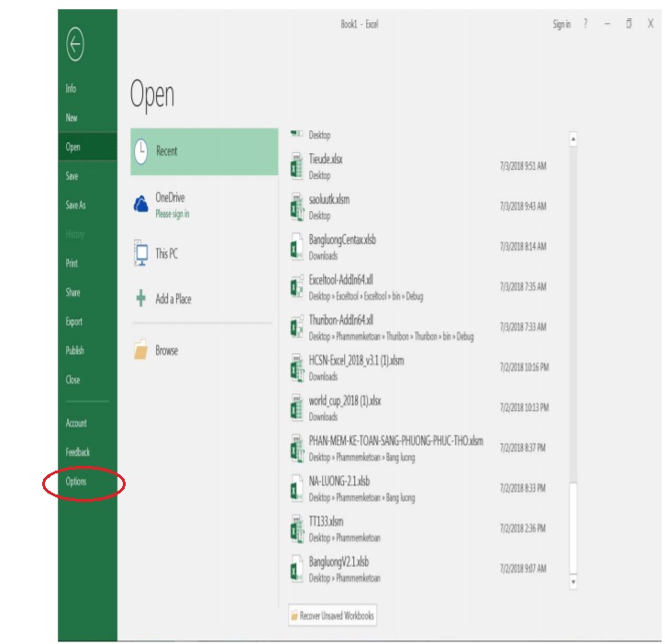Screen dimensions: 665x644
Task: Click the Sign in link
Action: [x=561, y=25]
